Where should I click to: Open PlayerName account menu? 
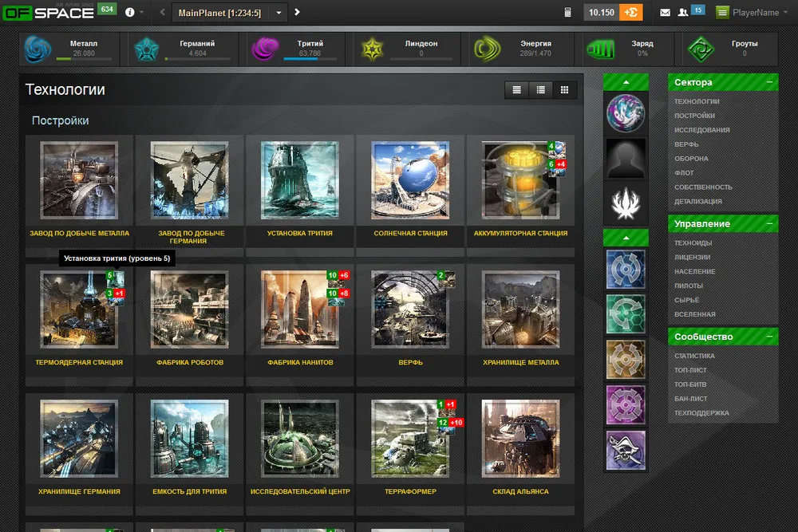click(x=755, y=13)
